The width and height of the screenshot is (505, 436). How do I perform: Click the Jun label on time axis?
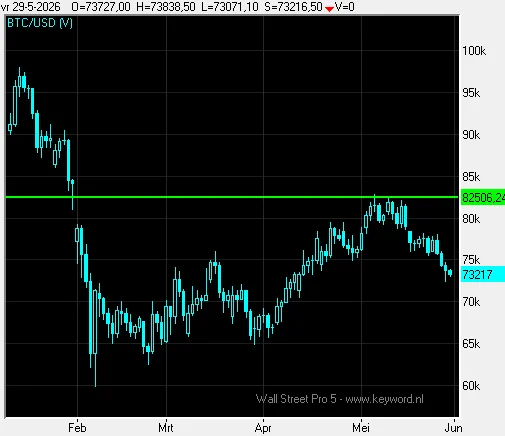453,428
